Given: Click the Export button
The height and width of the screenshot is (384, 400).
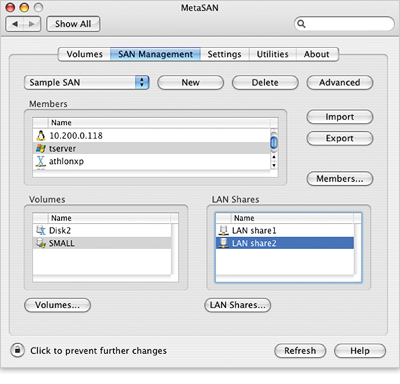Looking at the screenshot, I should (340, 138).
